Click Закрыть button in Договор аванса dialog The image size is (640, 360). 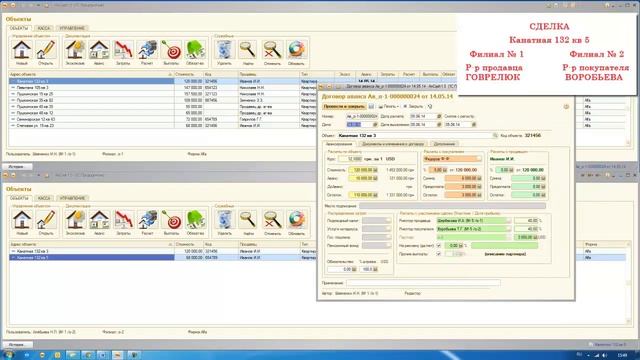[x=413, y=107]
